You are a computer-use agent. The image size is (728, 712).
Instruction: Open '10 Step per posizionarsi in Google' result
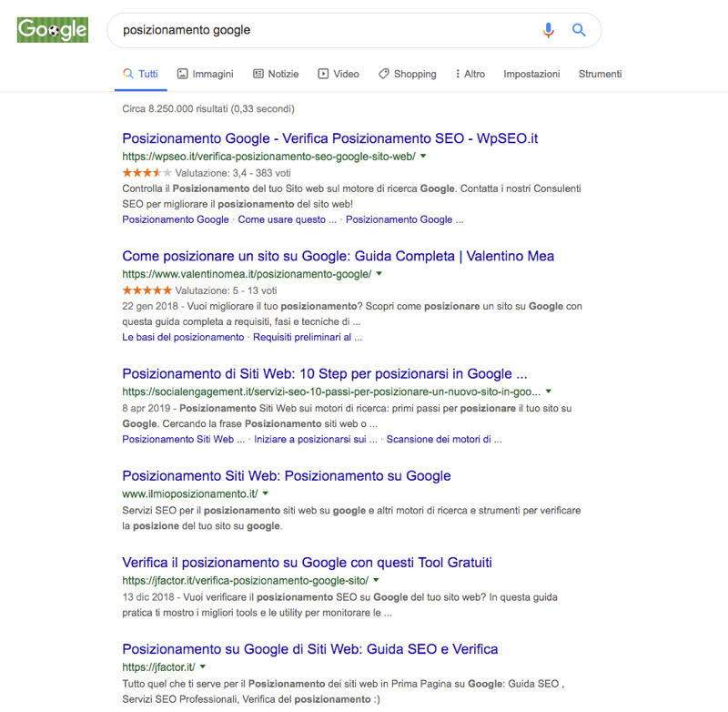[325, 374]
